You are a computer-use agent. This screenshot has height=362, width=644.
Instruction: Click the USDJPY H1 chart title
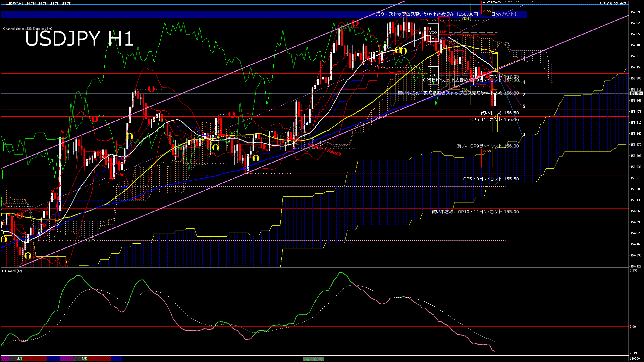pos(79,39)
